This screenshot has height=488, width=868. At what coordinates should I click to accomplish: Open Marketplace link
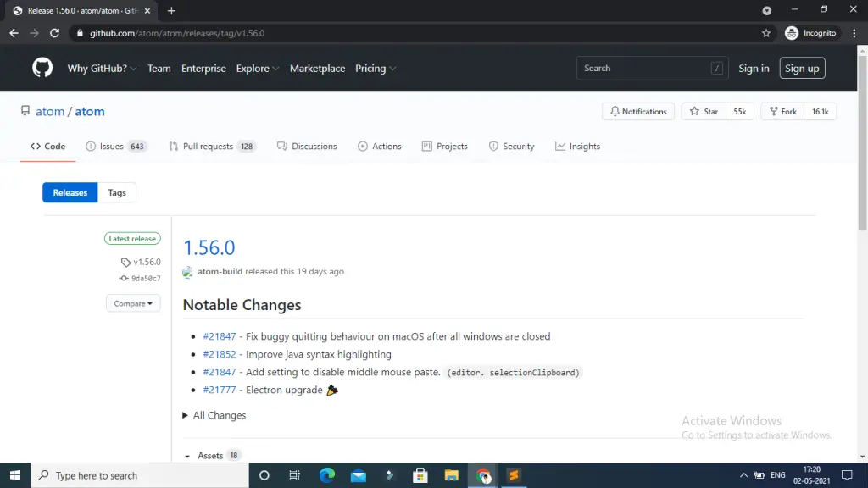click(317, 68)
